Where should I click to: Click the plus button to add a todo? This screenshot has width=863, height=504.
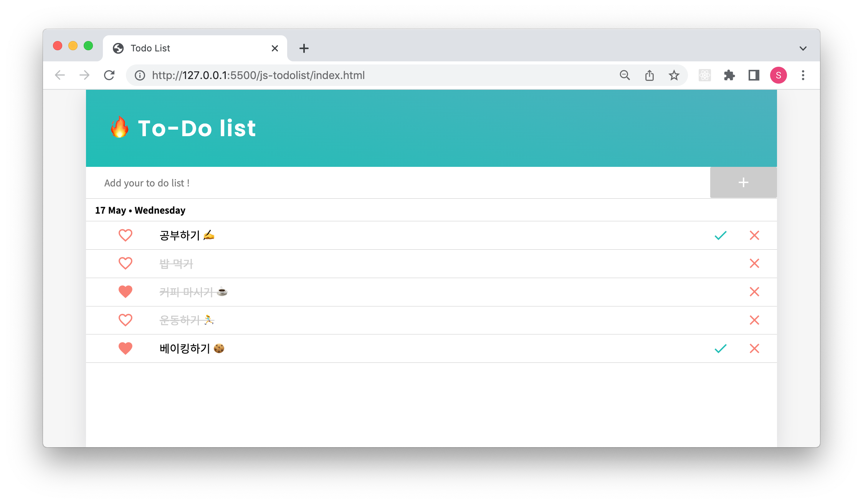(743, 183)
